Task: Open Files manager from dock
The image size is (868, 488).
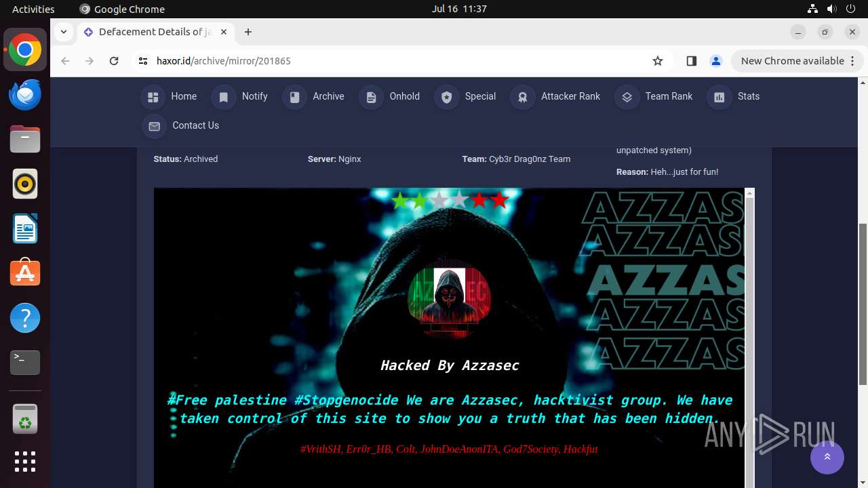Action: point(25,139)
